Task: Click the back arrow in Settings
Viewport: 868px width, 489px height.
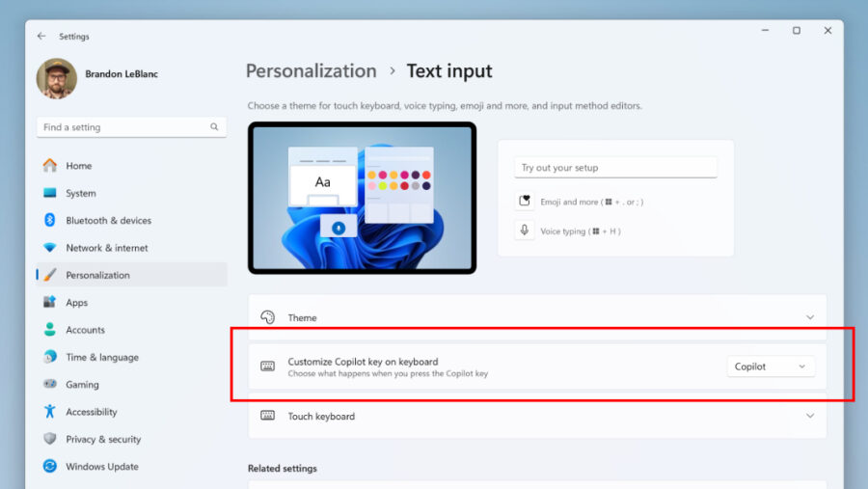Action: click(41, 36)
